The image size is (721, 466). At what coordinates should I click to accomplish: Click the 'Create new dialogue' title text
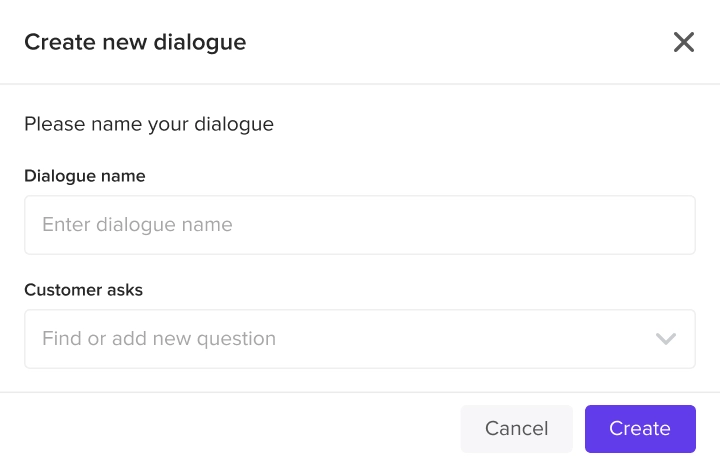tap(135, 42)
